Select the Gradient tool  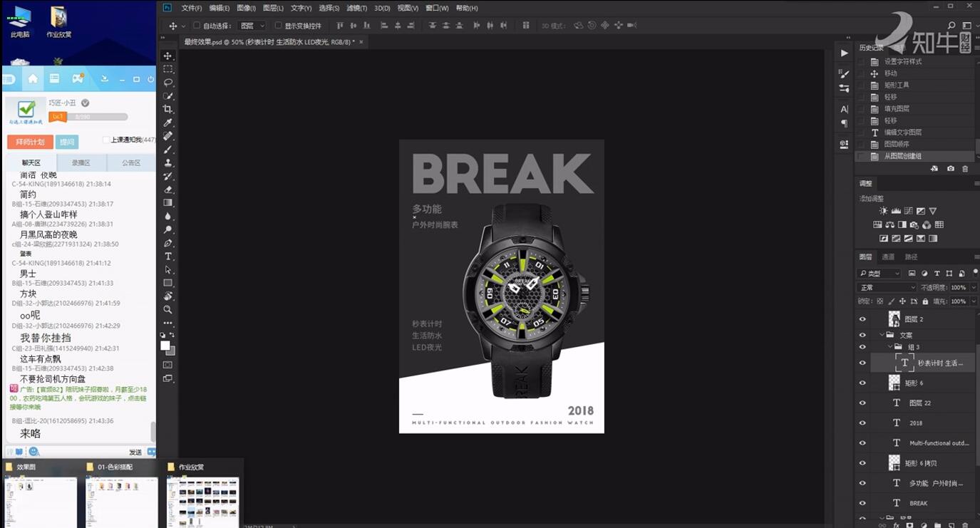168,203
